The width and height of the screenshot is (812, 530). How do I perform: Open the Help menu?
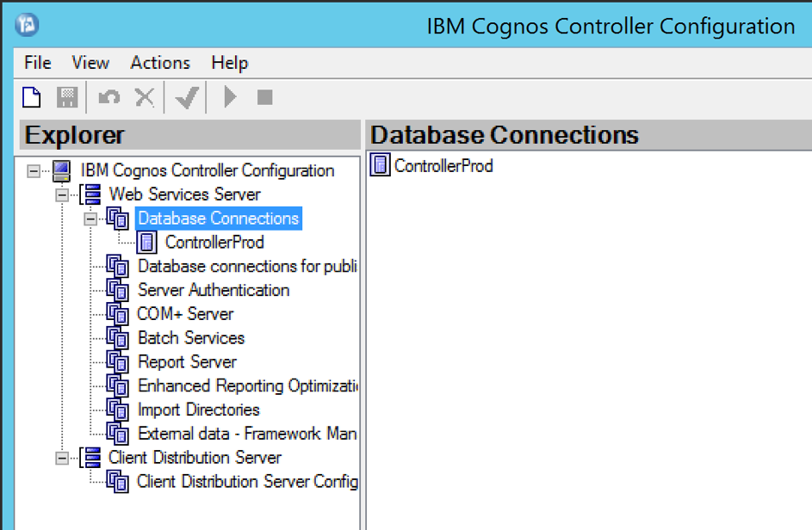pyautogui.click(x=229, y=63)
